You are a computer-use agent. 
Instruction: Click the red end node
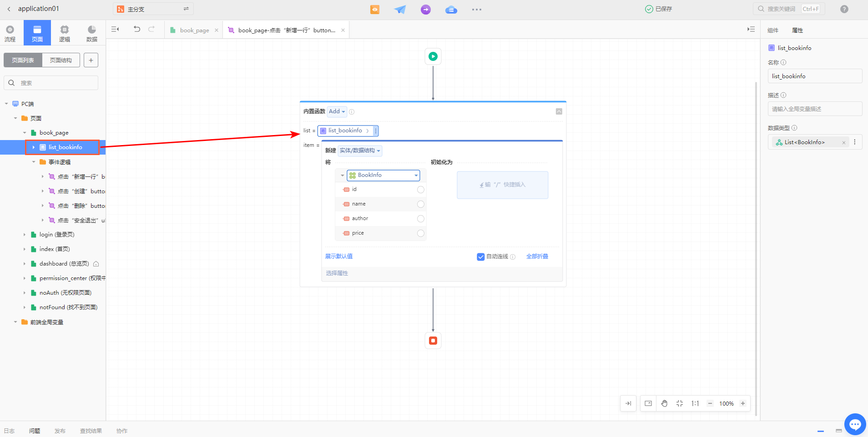[x=433, y=341]
